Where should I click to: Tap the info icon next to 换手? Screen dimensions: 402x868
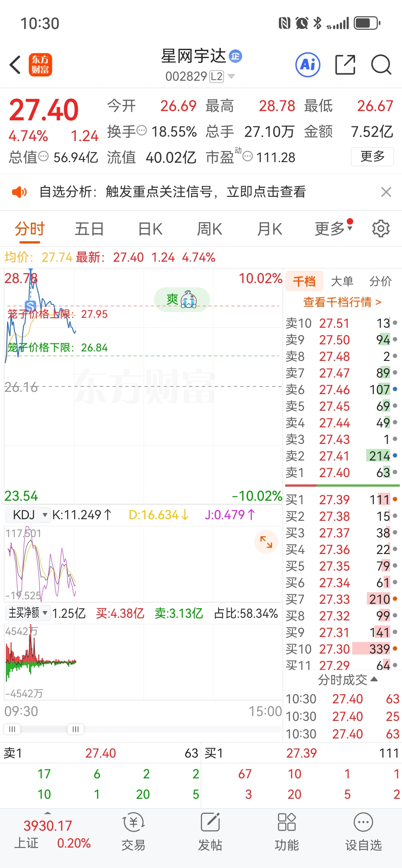coord(142,130)
